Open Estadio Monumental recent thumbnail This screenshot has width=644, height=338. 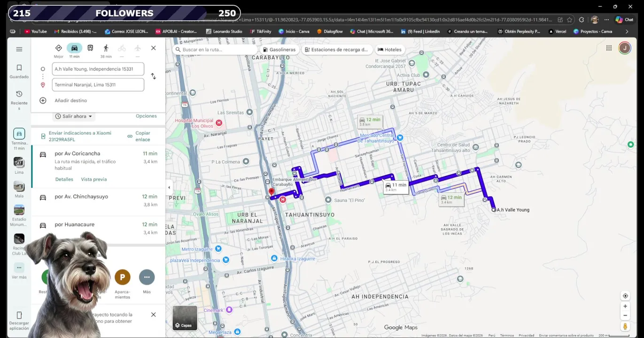(19, 210)
